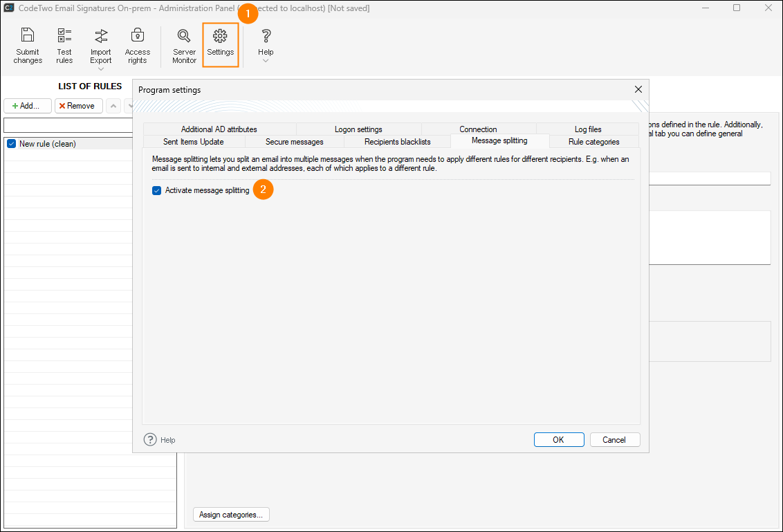The width and height of the screenshot is (783, 532).
Task: Open the Access rights panel
Action: click(137, 45)
